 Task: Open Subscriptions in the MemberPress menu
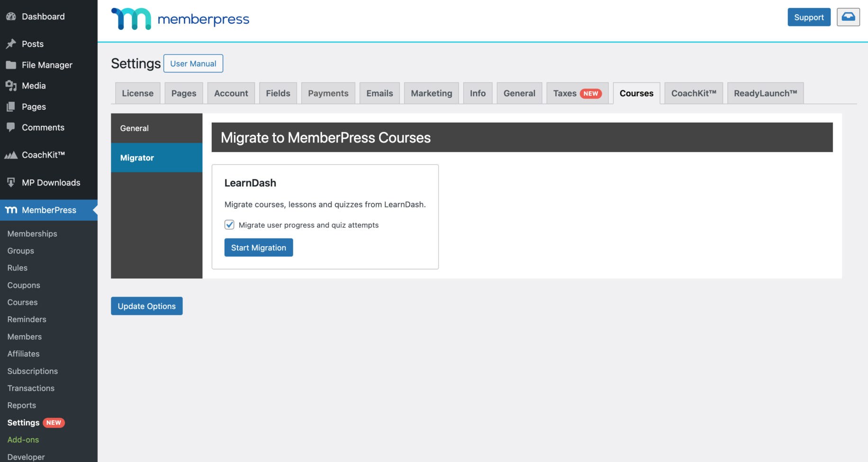point(32,371)
